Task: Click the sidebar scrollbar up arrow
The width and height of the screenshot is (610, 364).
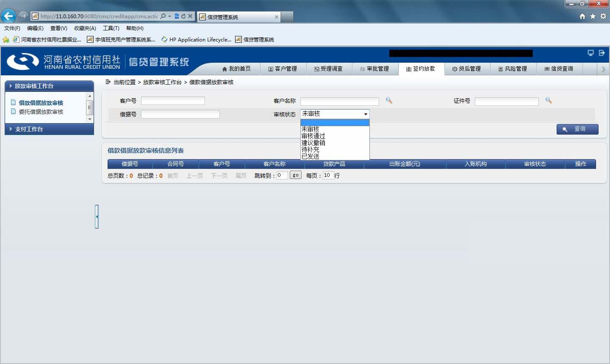Action: (89, 97)
